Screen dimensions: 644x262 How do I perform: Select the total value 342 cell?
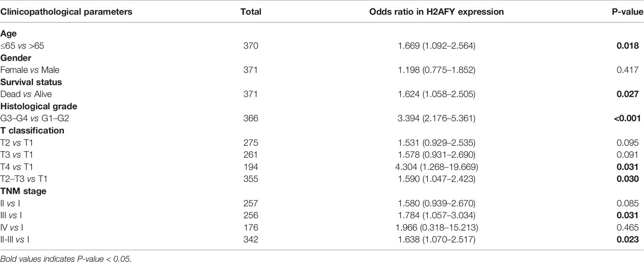tap(251, 240)
